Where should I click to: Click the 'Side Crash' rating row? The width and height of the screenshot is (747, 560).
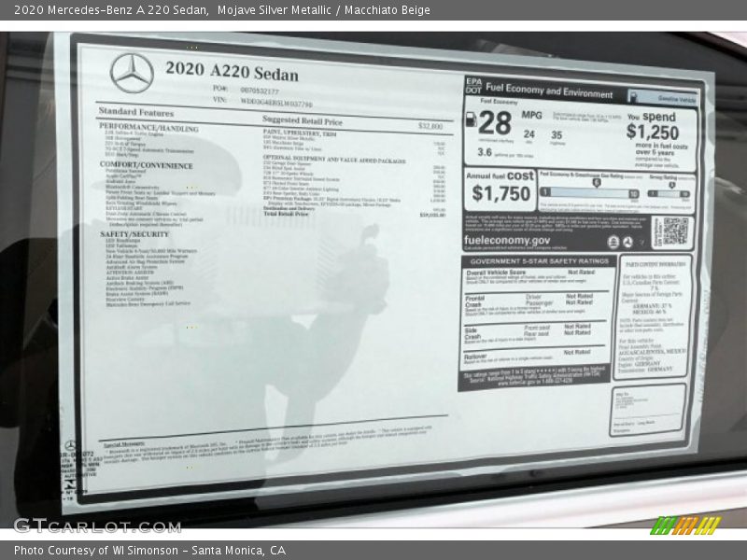(x=534, y=333)
